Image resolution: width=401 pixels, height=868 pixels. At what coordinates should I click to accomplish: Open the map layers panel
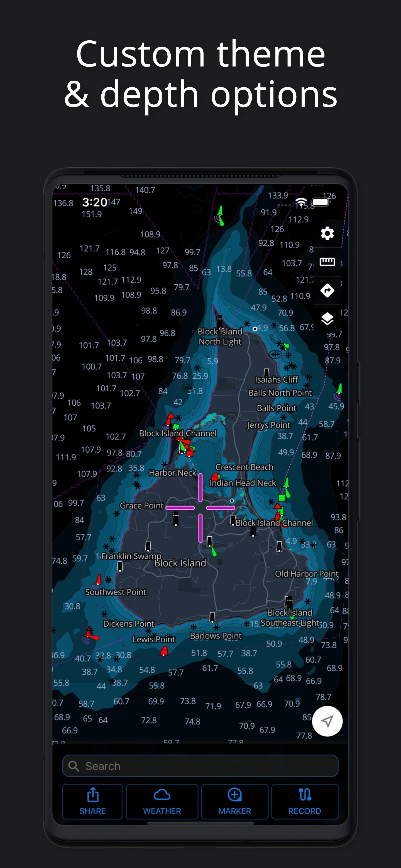click(x=327, y=319)
